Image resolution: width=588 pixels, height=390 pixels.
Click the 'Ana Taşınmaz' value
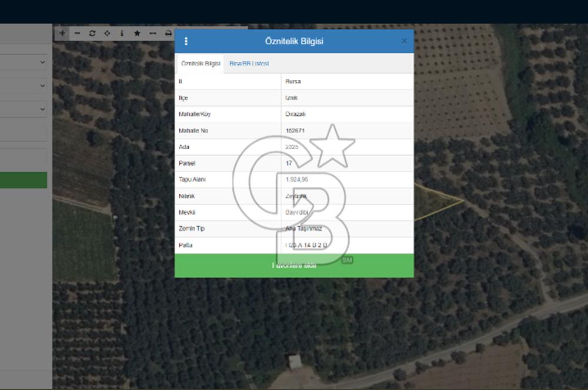304,228
